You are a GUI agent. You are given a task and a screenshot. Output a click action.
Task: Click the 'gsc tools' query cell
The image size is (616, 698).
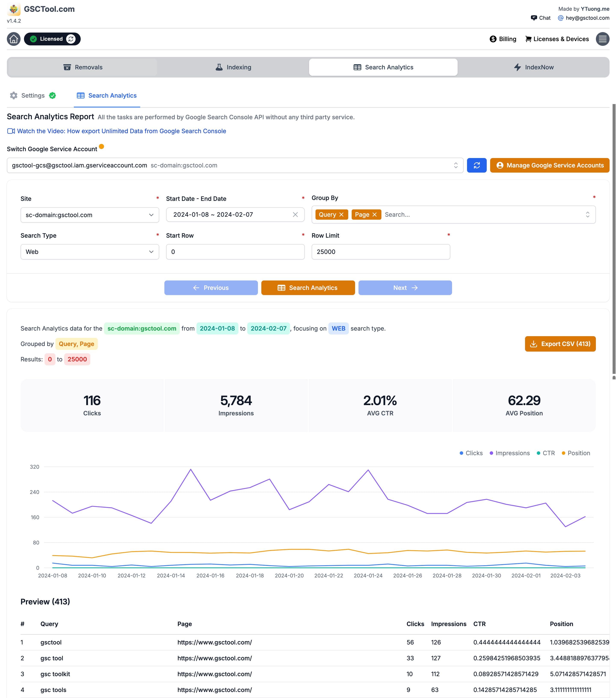pyautogui.click(x=53, y=690)
